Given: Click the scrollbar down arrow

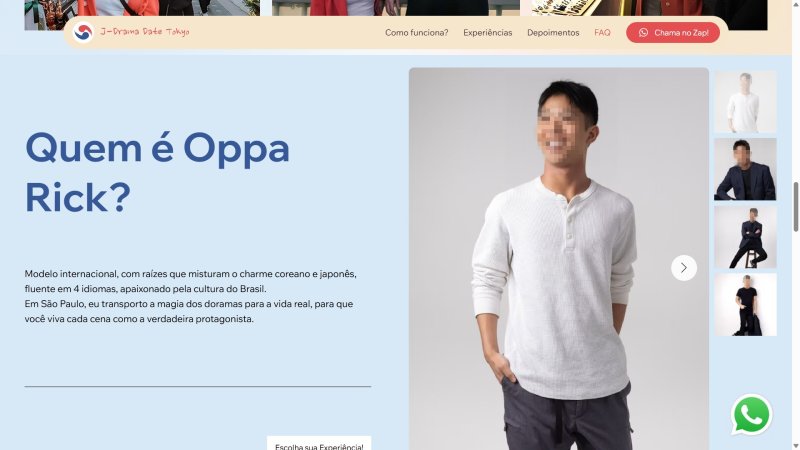Looking at the screenshot, I should point(795,446).
